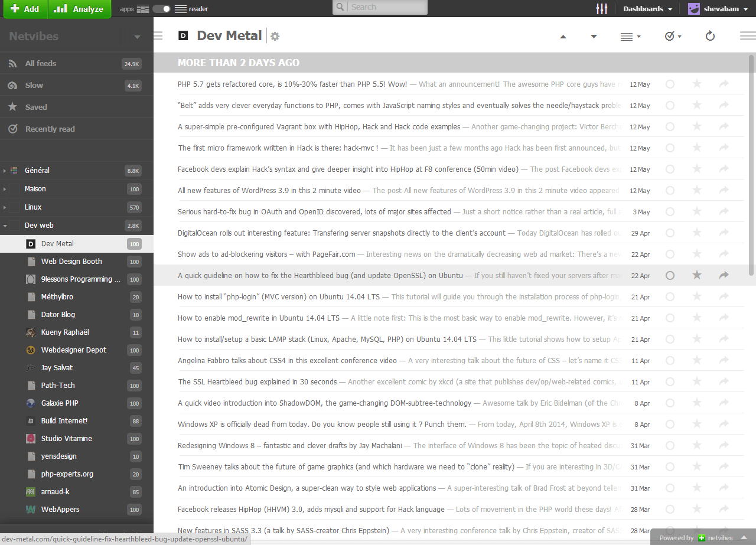This screenshot has width=756, height=545.
Task: Open the mark-as-read options dropdown
Action: pyautogui.click(x=673, y=36)
